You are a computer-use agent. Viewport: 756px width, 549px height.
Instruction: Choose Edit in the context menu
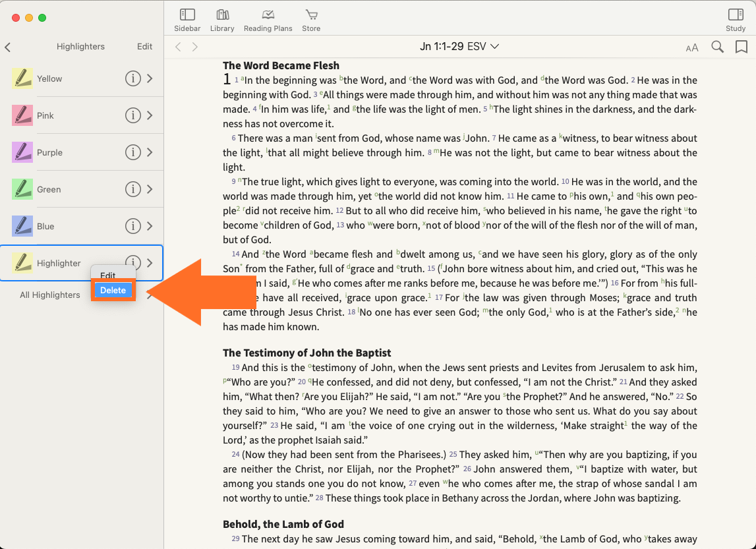(108, 275)
